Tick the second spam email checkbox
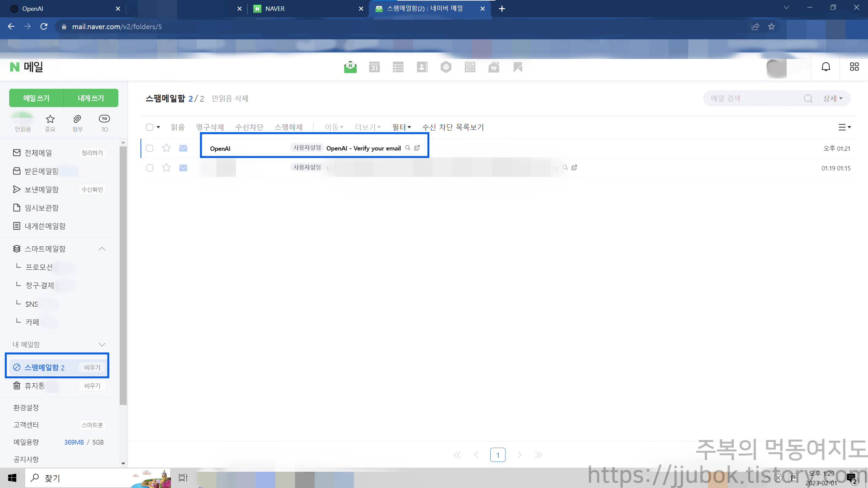 pyautogui.click(x=150, y=168)
